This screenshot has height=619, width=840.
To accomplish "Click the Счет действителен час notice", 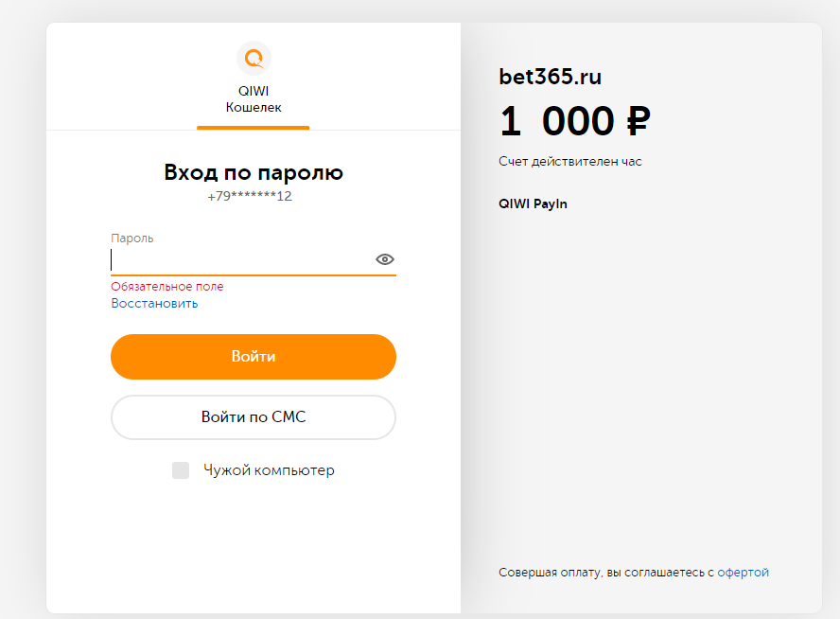I will pos(570,161).
